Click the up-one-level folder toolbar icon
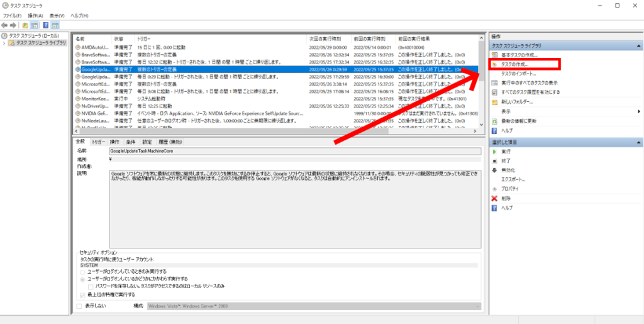Image resolution: width=644 pixels, height=324 pixels. point(25,25)
